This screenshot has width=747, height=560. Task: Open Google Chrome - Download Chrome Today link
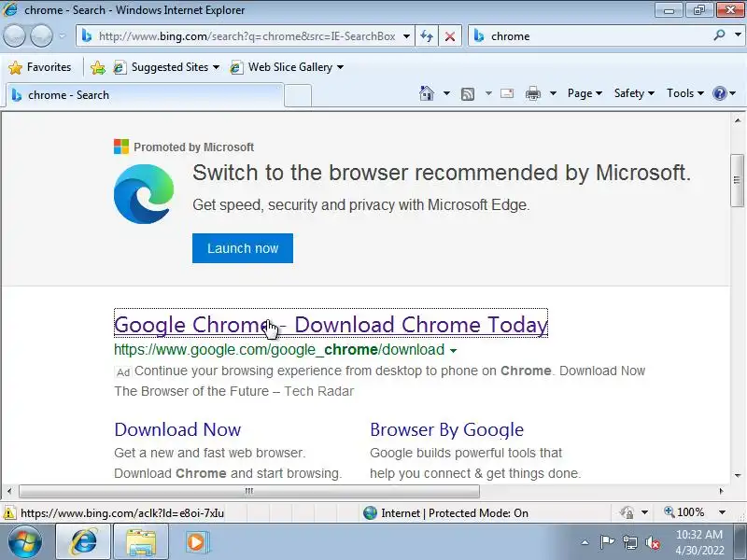[x=331, y=325]
